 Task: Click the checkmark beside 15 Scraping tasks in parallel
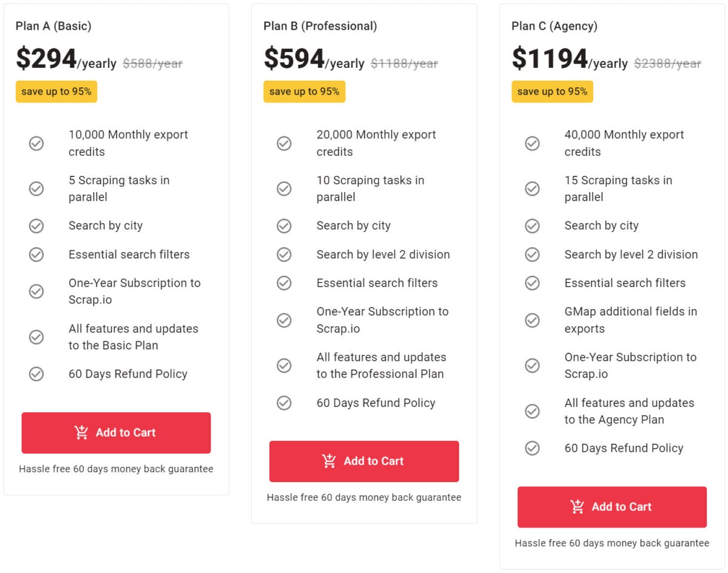(x=532, y=189)
